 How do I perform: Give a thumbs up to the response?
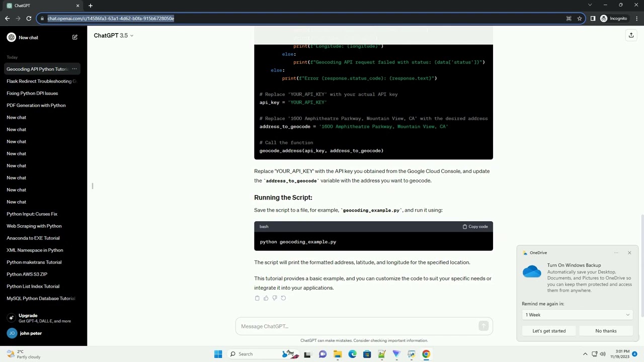pyautogui.click(x=266, y=298)
